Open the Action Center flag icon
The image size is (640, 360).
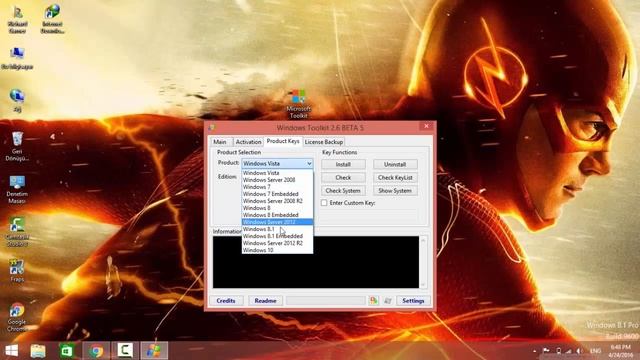[x=546, y=351]
